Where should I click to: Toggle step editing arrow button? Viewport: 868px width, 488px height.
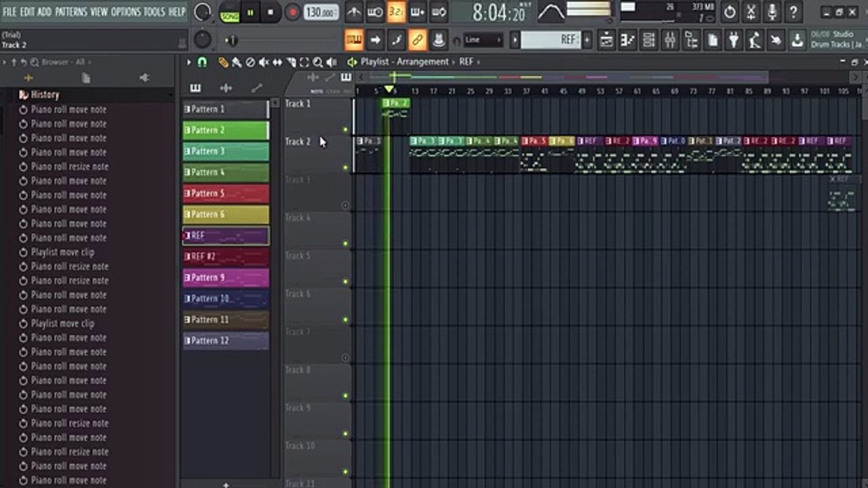[375, 40]
